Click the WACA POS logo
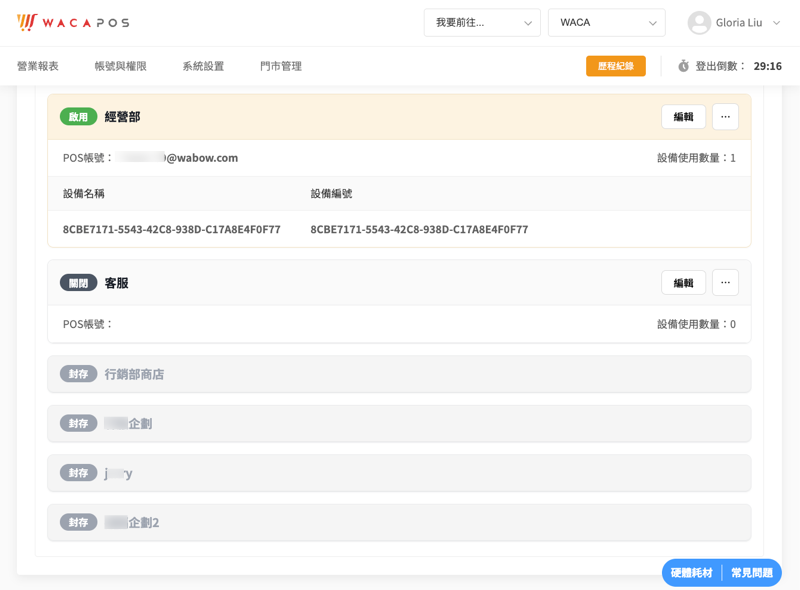The image size is (800, 590). click(x=73, y=22)
